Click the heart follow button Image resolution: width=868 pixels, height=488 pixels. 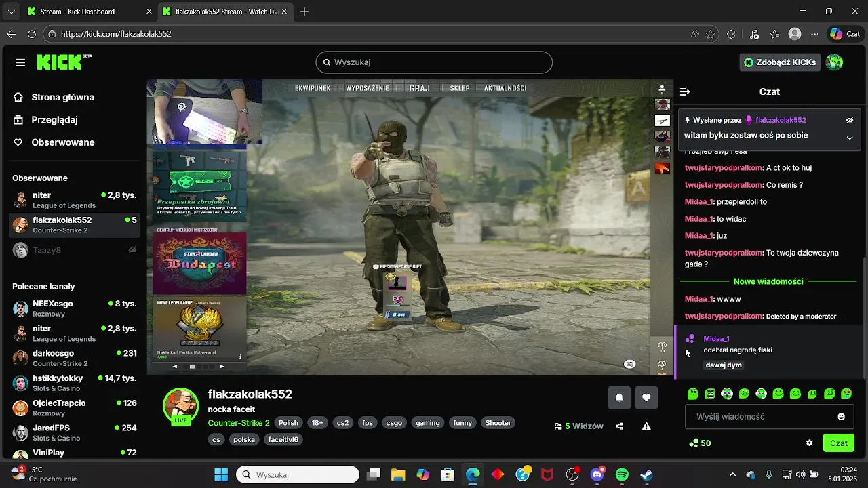point(646,398)
